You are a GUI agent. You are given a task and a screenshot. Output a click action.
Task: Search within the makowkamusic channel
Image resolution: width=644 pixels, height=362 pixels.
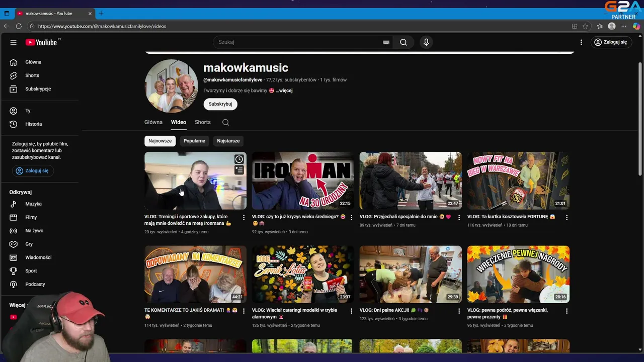point(226,122)
